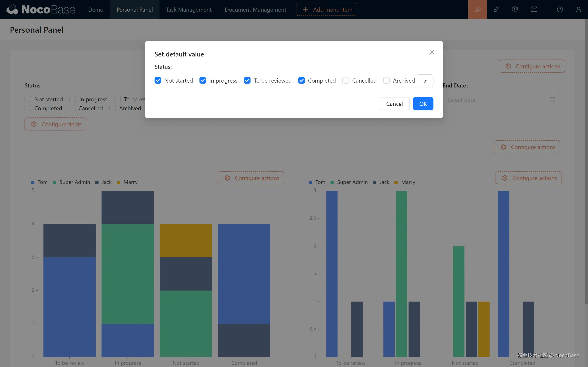588x367 pixels.
Task: Close the Set default value dialog
Action: (432, 52)
